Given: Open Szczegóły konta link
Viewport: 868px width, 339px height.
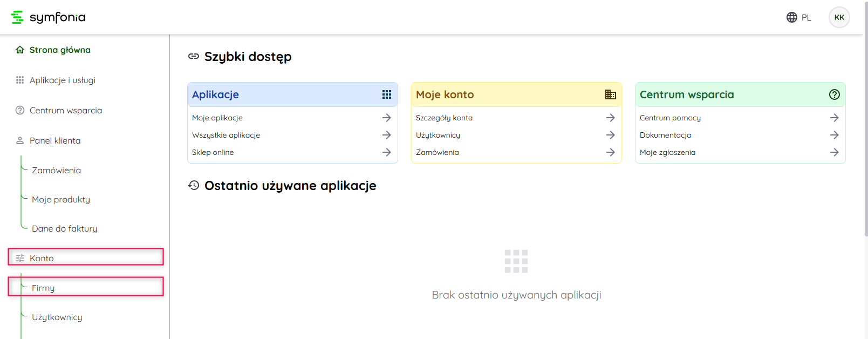Looking at the screenshot, I should click(444, 118).
